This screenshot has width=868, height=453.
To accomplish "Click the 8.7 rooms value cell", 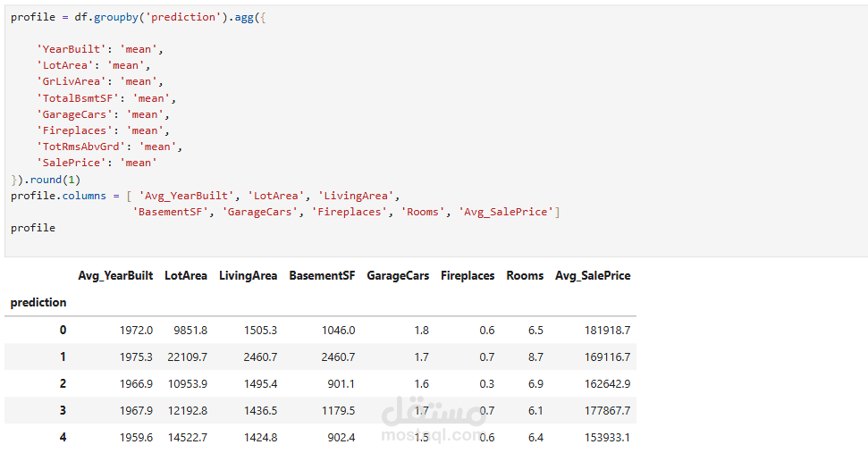I will 535,357.
